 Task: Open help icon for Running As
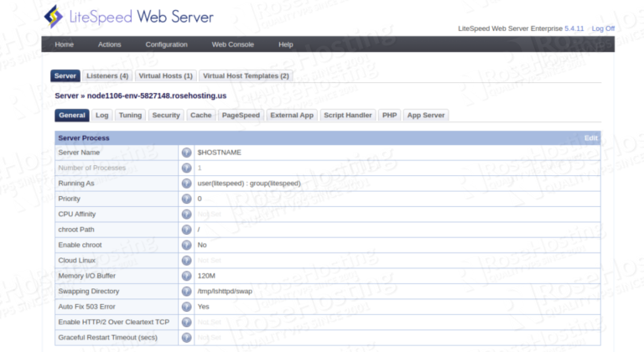pyautogui.click(x=186, y=184)
